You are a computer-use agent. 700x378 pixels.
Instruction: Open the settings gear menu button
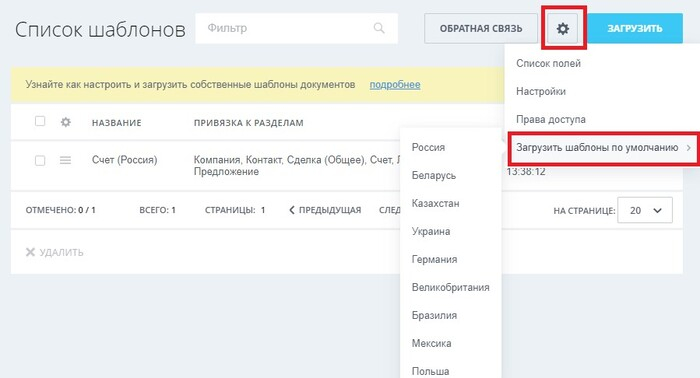pos(562,29)
